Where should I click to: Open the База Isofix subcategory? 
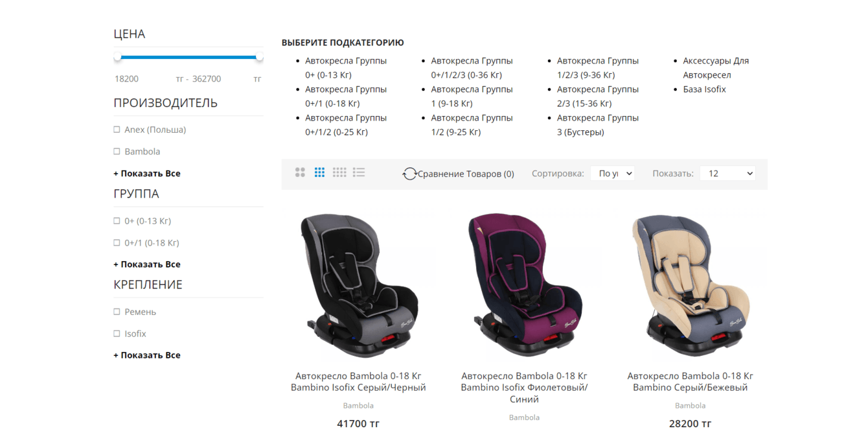tap(704, 89)
